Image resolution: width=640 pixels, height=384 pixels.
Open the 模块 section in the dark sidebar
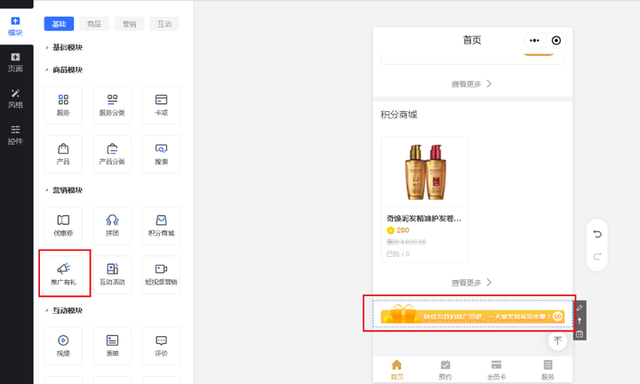tap(16, 26)
